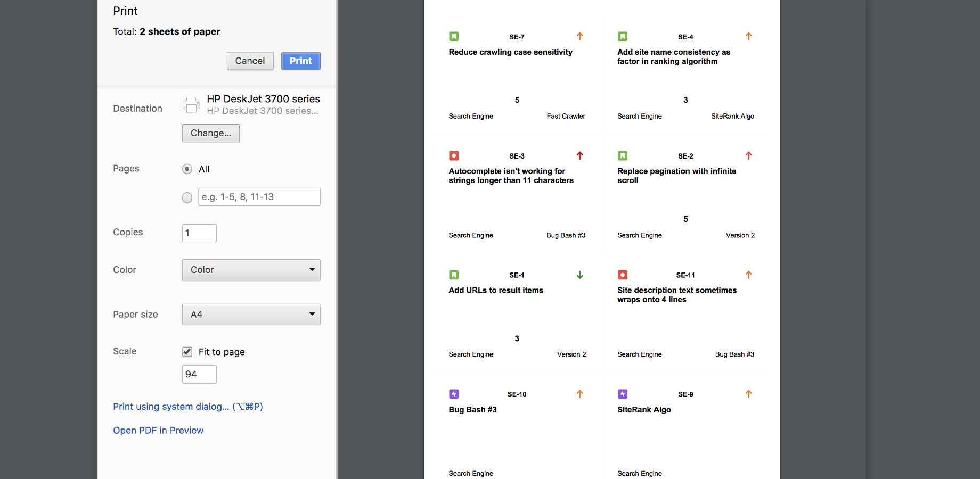The image size is (980, 479).
Task: Click the Fast Crawler label on SE-7
Action: [566, 116]
